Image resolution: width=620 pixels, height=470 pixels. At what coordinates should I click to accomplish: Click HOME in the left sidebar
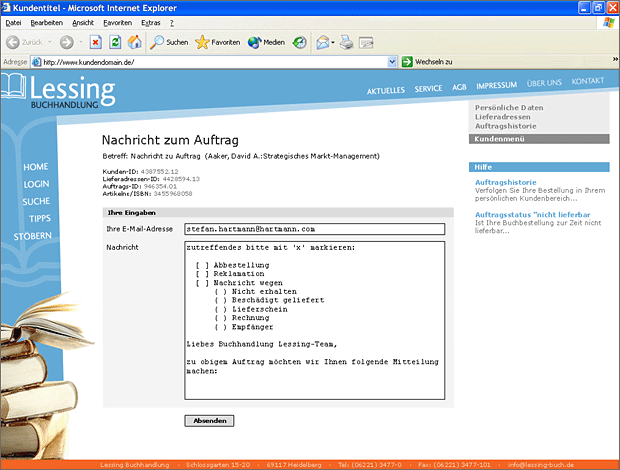(36, 167)
